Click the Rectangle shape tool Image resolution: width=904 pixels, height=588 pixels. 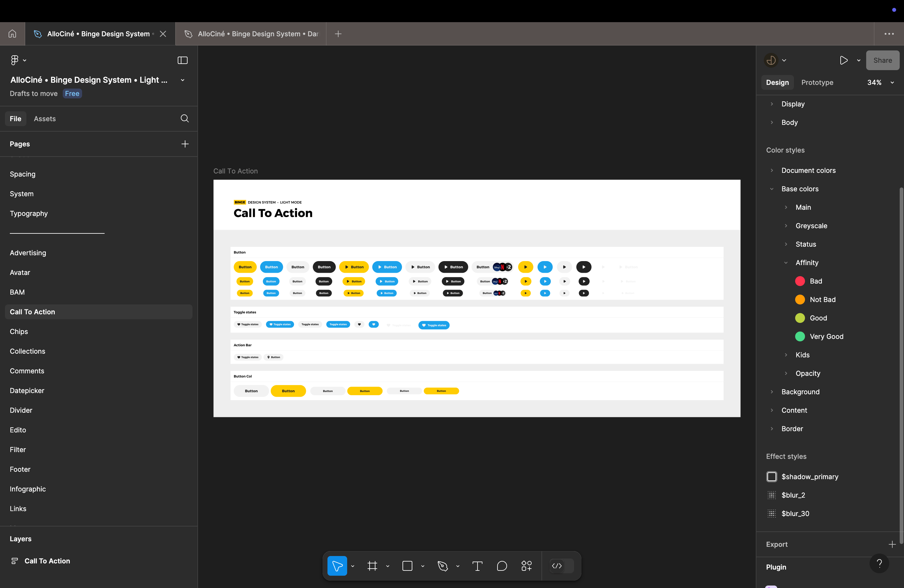407,566
